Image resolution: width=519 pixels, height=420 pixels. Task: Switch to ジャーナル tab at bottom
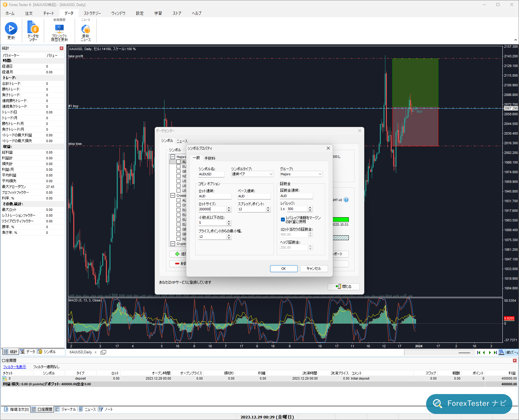[66, 409]
